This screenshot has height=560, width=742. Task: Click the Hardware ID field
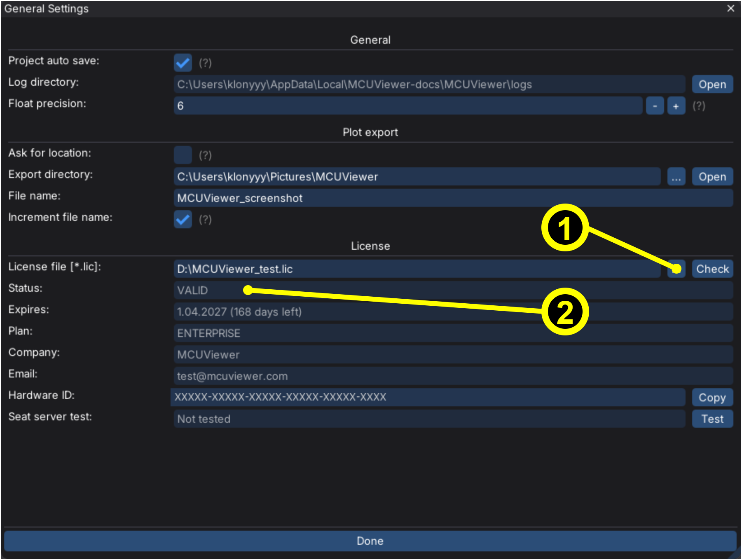[428, 397]
